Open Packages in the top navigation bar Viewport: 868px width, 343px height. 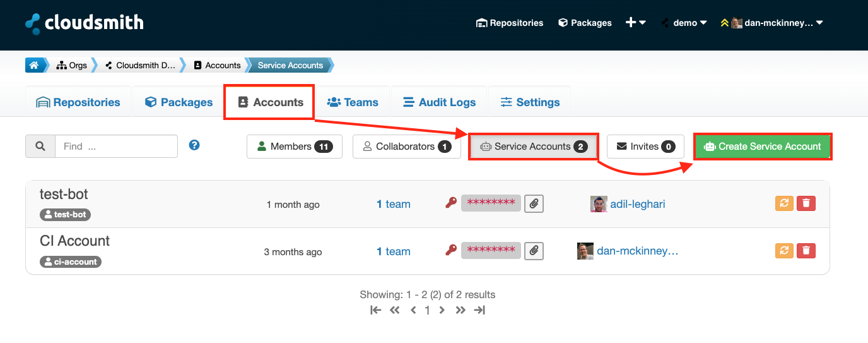click(585, 23)
